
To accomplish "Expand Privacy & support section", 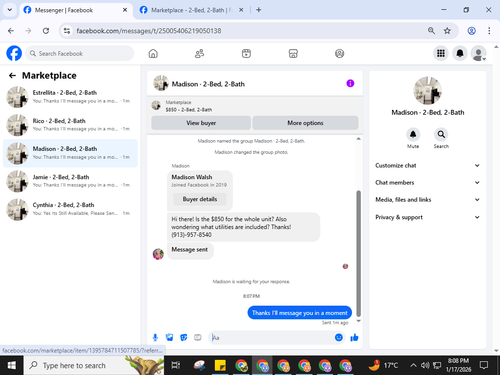I will [x=427, y=217].
